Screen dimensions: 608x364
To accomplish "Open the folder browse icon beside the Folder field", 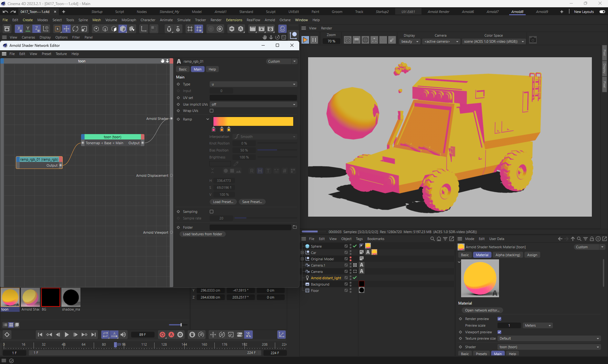I will [x=295, y=227].
